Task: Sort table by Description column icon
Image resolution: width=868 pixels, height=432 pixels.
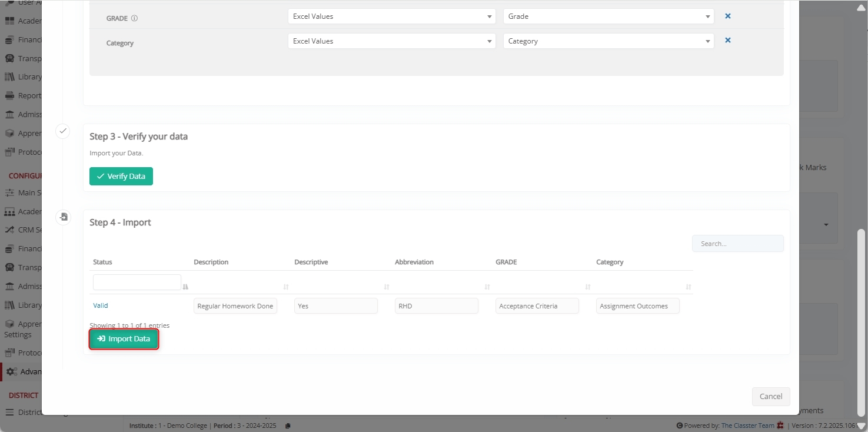Action: tap(286, 287)
